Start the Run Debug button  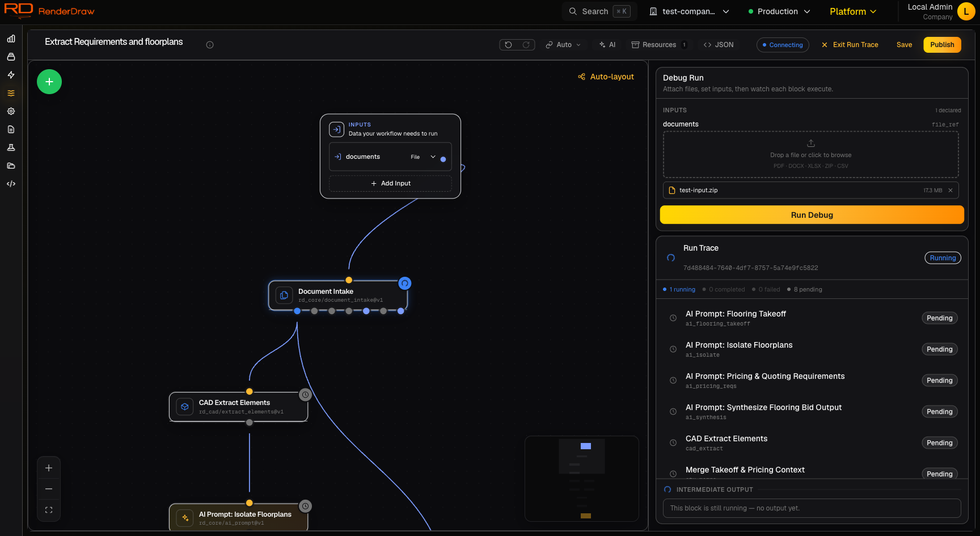[x=812, y=215]
